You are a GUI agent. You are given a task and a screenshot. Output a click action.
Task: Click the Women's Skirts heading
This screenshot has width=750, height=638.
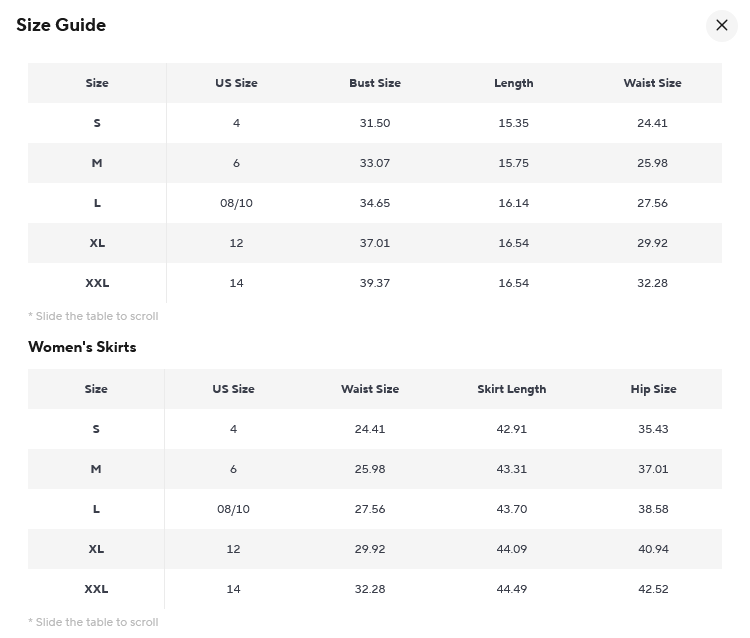[x=82, y=347]
